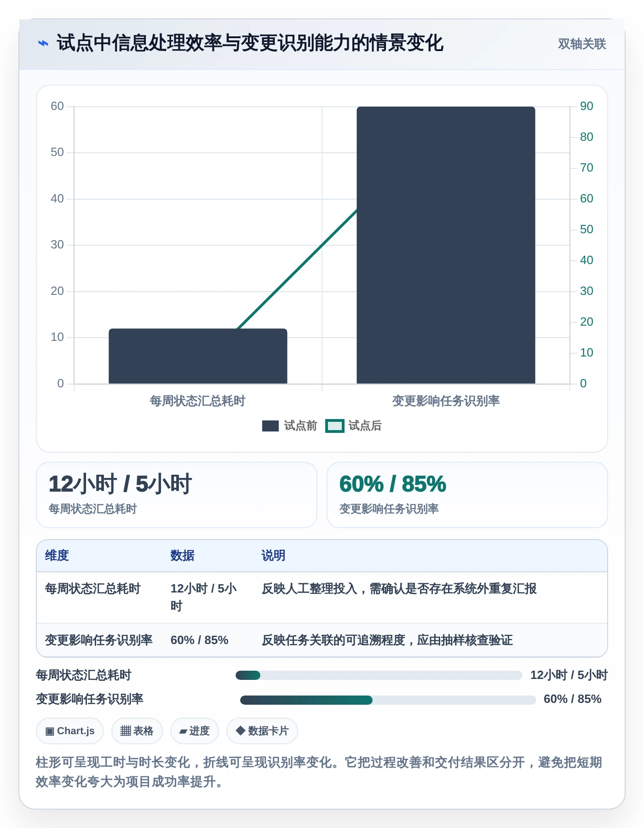Viewport: 644px width, 828px height.
Task: Click the 每周状态汇总耗时 x-axis label
Action: pyautogui.click(x=198, y=401)
